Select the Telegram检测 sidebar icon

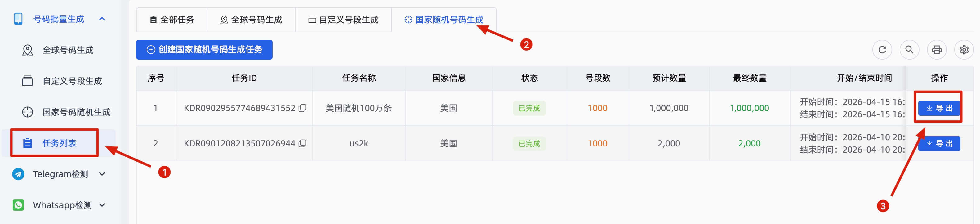click(x=18, y=174)
